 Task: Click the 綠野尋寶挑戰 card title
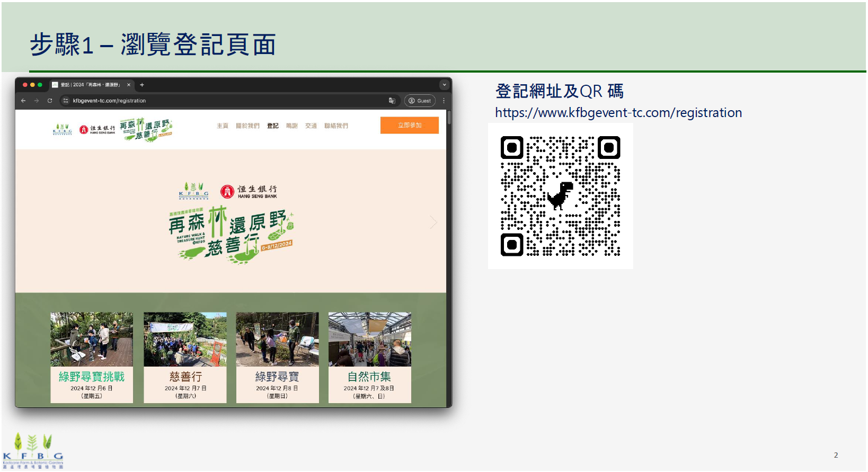(92, 377)
